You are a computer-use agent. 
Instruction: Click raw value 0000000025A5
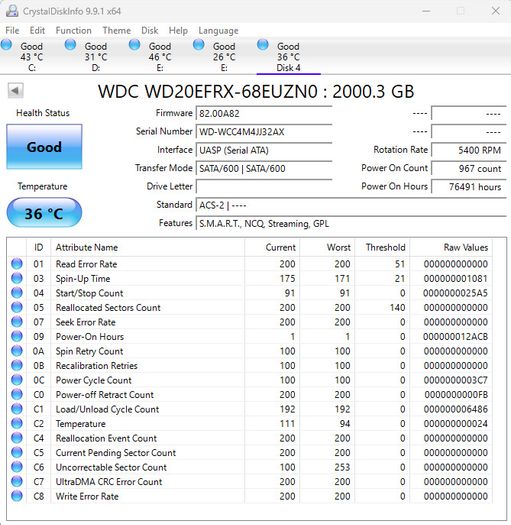[455, 293]
